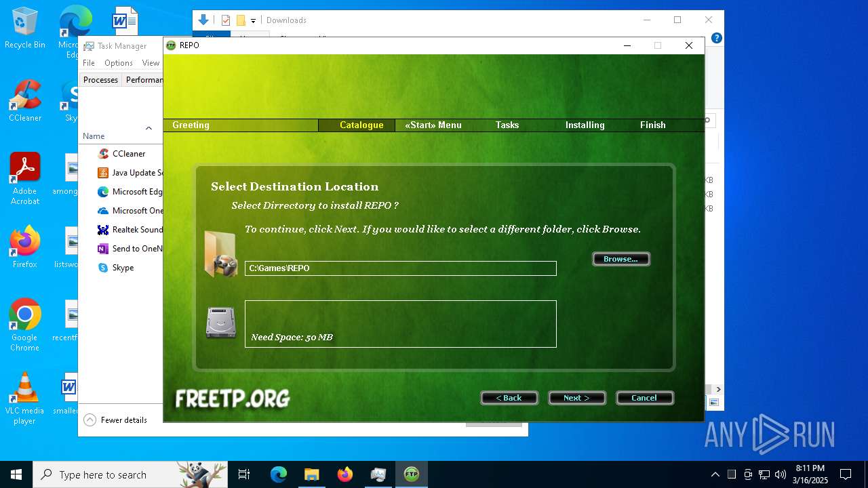Click the right scroll arrow in Downloads window
Screen dimensions: 868x488
coord(718,390)
